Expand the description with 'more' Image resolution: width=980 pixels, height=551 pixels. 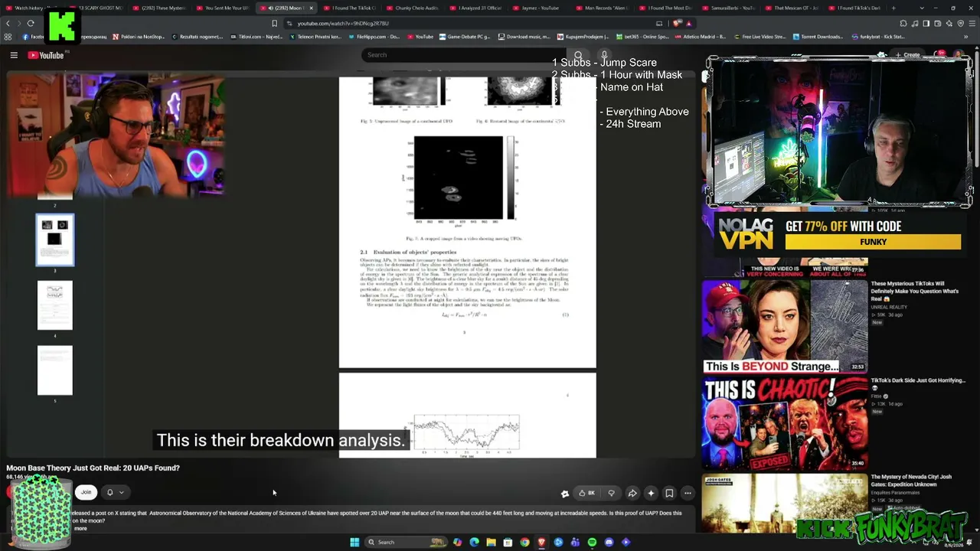80,529
